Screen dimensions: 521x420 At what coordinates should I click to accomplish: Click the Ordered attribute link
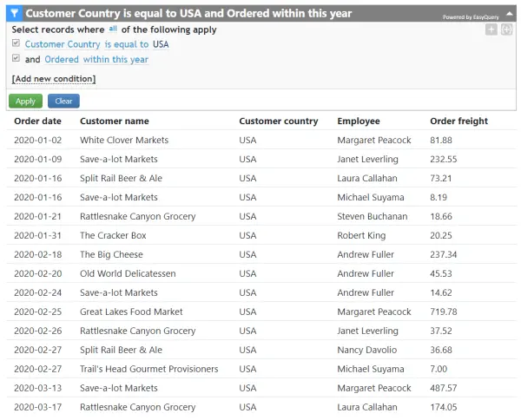(62, 60)
